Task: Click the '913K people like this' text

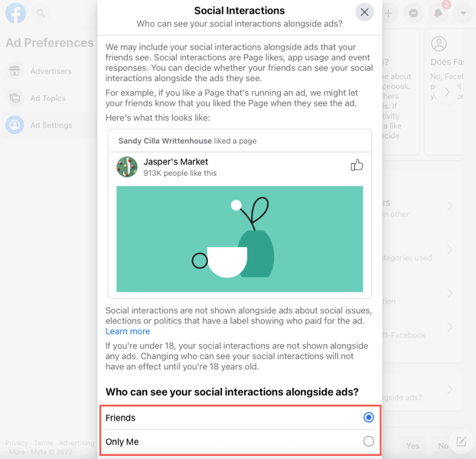Action: point(180,173)
